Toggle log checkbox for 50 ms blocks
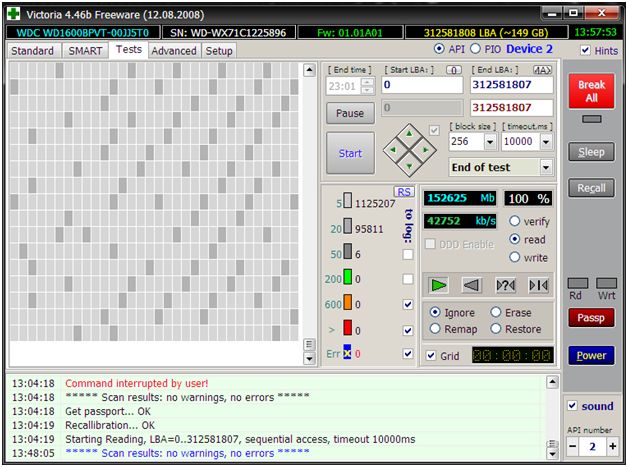The height and width of the screenshot is (467, 628). (408, 254)
